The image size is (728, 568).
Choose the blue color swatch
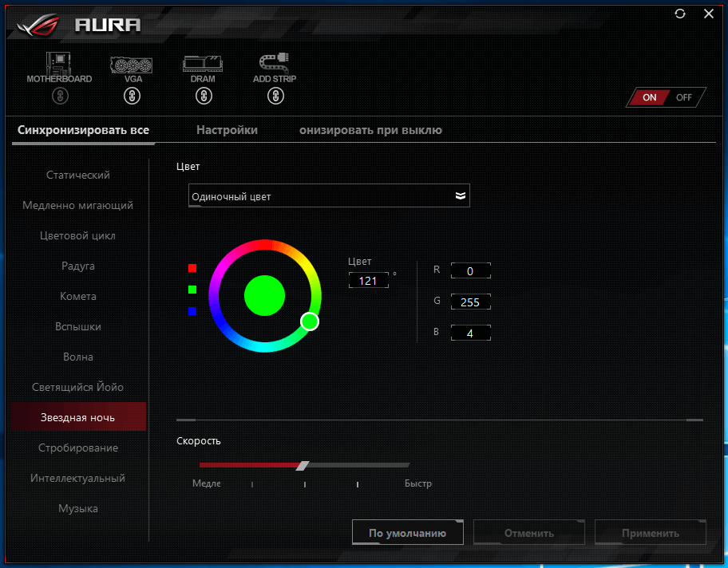(x=192, y=311)
